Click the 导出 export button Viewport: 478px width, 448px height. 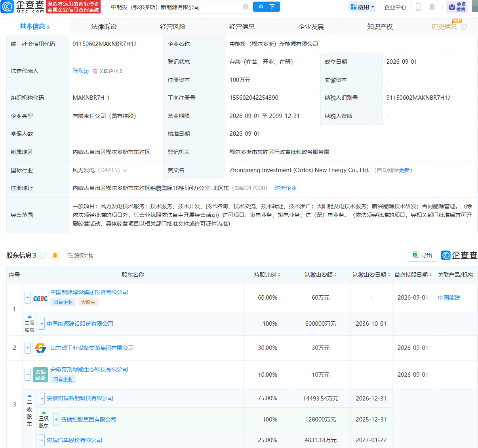[423, 255]
